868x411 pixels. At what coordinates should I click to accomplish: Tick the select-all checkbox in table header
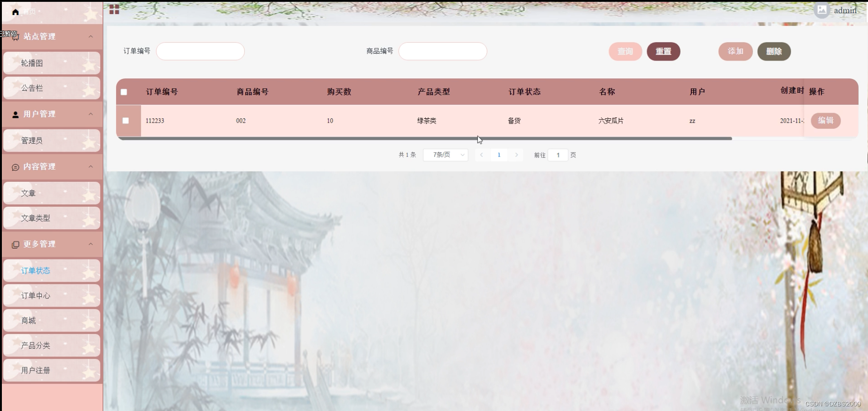click(124, 92)
